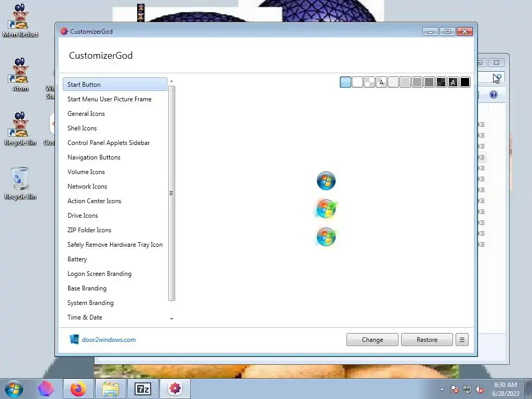Select Safely Remove Hardware Tray Icon
532x399 pixels.
(x=115, y=245)
